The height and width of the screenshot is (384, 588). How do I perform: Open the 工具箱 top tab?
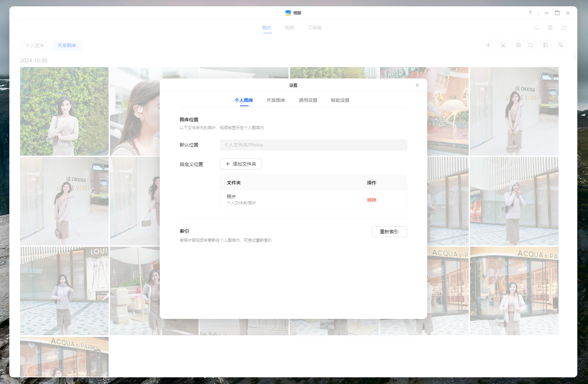(x=315, y=28)
